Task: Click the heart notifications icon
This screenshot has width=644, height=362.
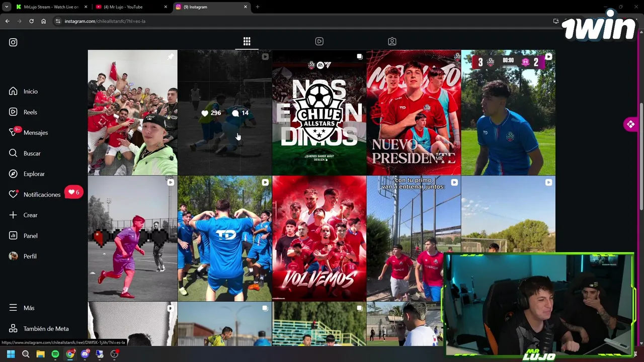Action: (x=13, y=195)
